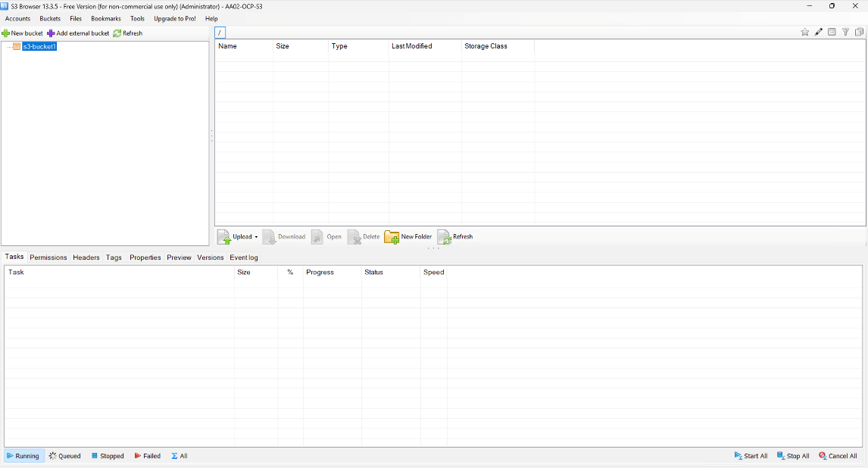This screenshot has height=468, width=868.
Task: Click the S3 Browser app icon in title bar
Action: pyautogui.click(x=5, y=6)
